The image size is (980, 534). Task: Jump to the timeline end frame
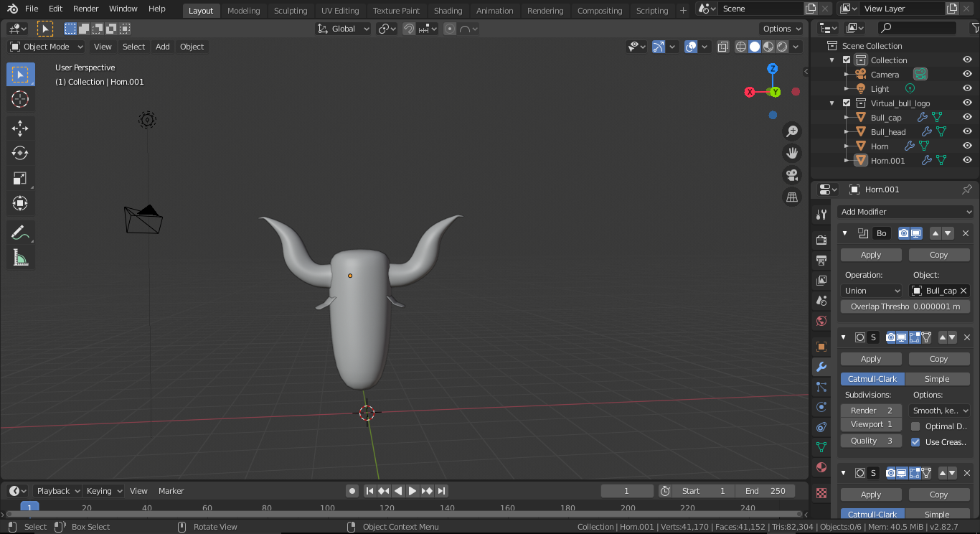point(442,491)
